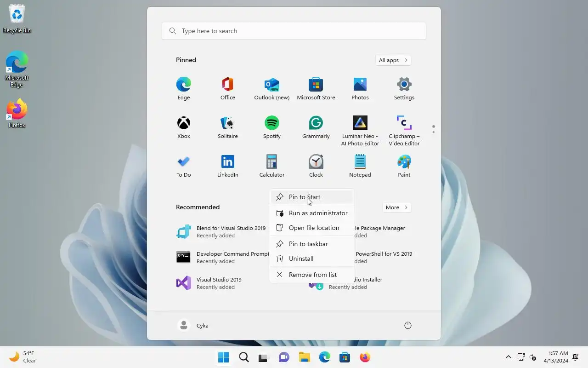The image size is (588, 368).
Task: Go to next pinned apps page dot
Action: coord(433,132)
